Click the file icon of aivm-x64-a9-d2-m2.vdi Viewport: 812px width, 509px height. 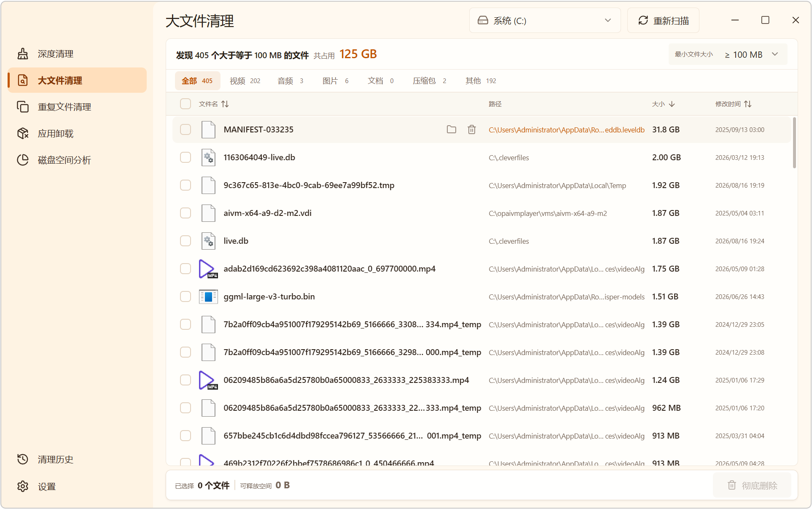208,213
